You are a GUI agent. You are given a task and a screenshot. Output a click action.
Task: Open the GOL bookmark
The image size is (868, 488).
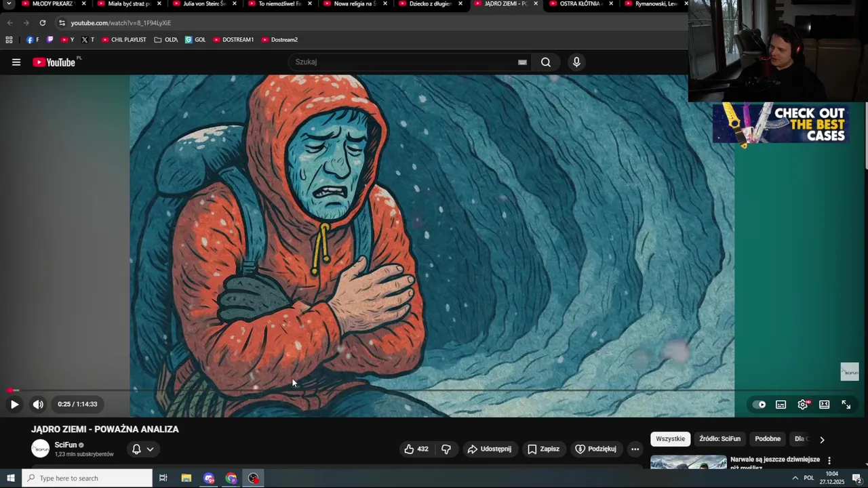195,40
